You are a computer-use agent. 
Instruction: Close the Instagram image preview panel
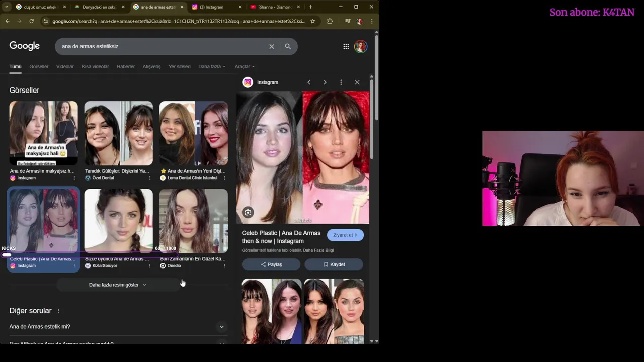pyautogui.click(x=357, y=82)
